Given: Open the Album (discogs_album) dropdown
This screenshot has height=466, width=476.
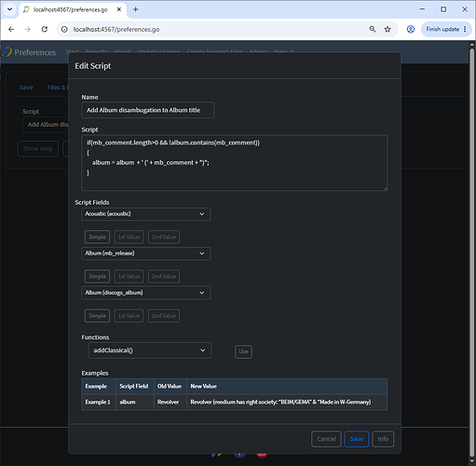Looking at the screenshot, I should coord(145,293).
